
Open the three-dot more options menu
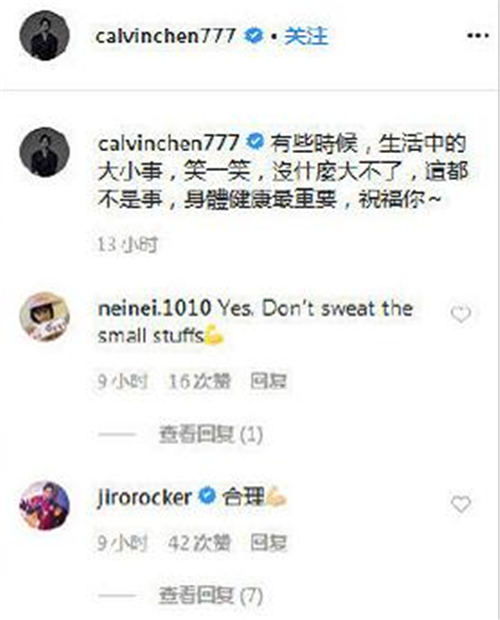click(x=478, y=36)
